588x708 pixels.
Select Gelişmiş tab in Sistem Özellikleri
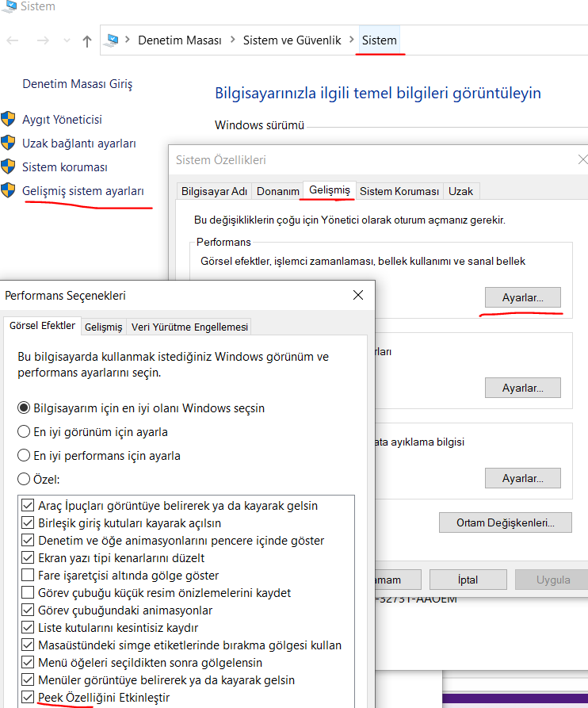pos(330,190)
